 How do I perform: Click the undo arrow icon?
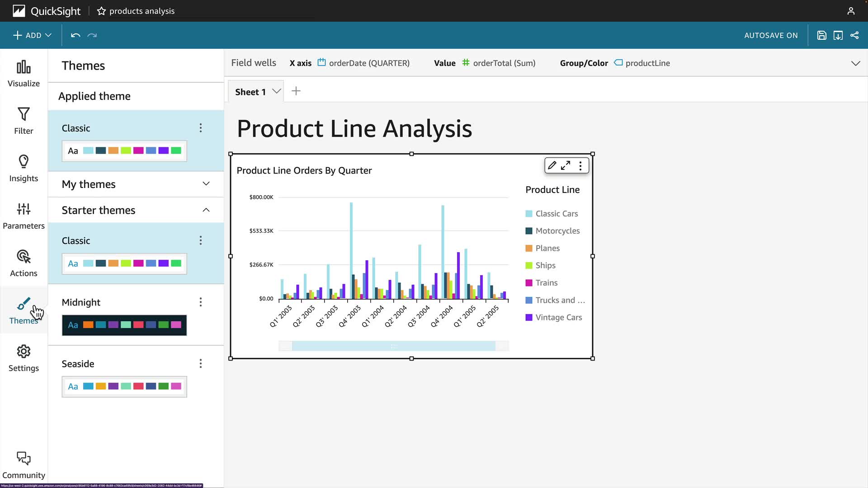tap(75, 35)
